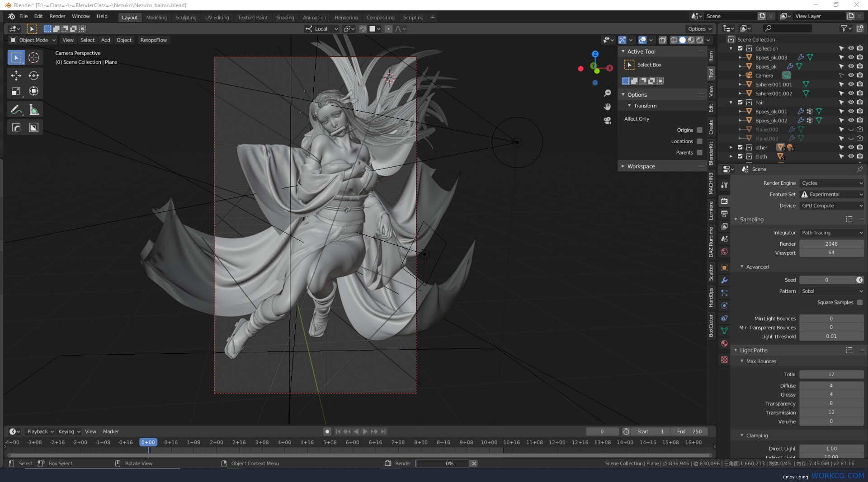Switch to rendered viewport shading

700,40
